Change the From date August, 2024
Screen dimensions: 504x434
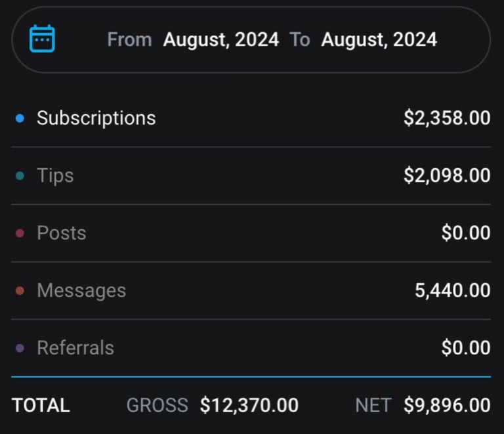point(220,40)
